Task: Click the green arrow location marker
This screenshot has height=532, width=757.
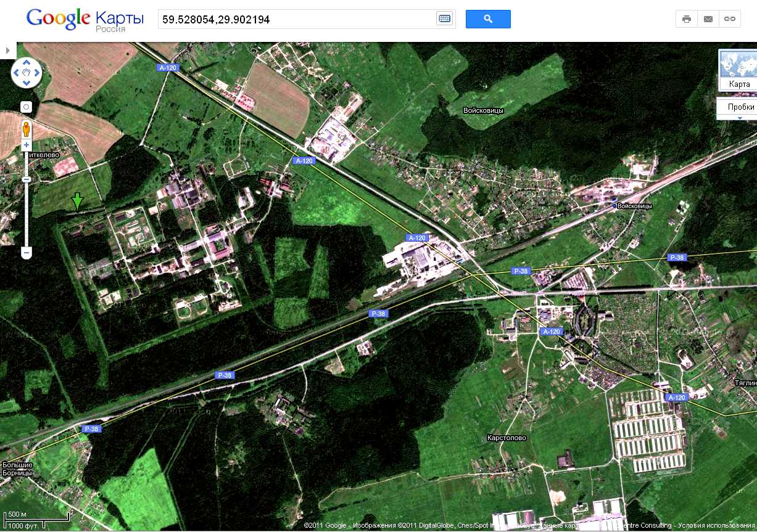Action: (77, 201)
